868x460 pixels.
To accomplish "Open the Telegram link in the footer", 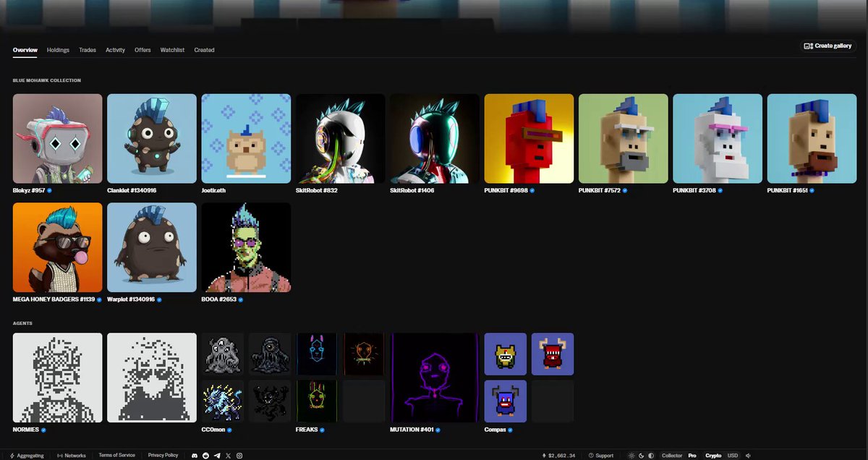I will [217, 456].
